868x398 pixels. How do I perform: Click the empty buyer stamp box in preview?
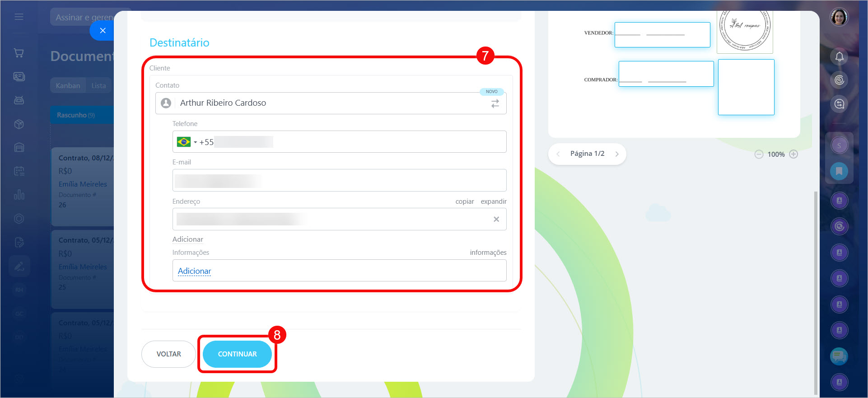pyautogui.click(x=746, y=87)
